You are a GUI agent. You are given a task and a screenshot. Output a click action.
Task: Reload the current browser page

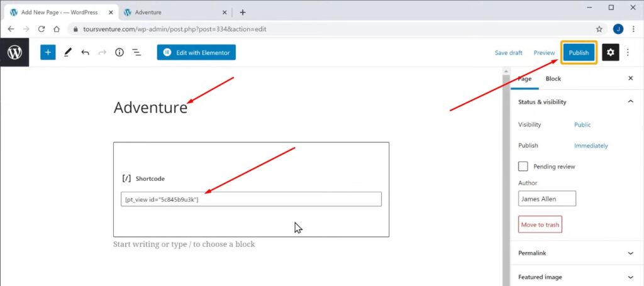coord(42,29)
